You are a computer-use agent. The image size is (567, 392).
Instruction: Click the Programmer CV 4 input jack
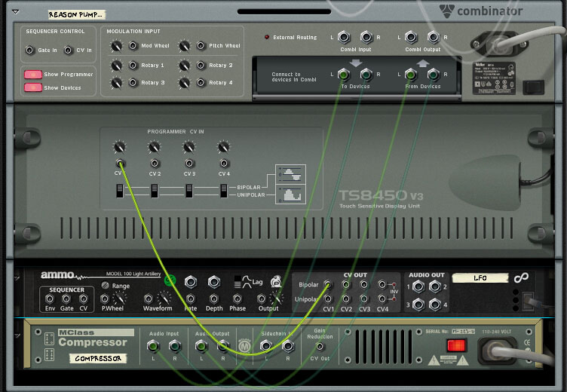click(x=224, y=163)
